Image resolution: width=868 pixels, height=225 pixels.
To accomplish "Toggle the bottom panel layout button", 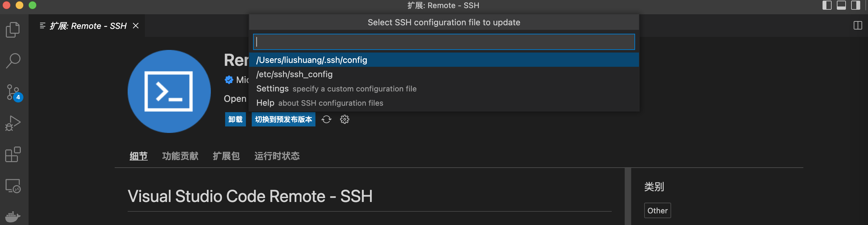I will point(841,6).
